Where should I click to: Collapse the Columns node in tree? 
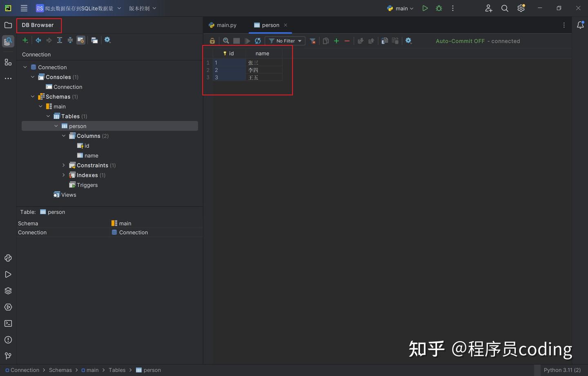[x=64, y=136]
